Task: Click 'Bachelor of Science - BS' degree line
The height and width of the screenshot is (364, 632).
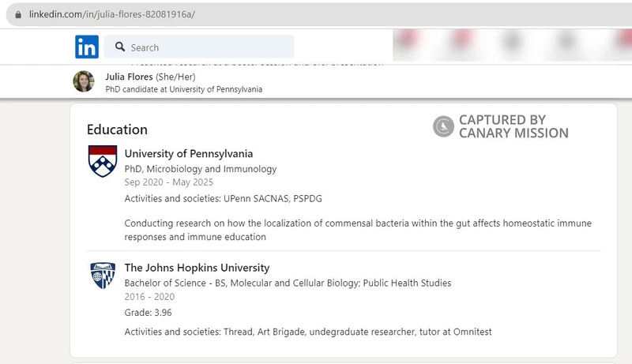Action: 288,283
